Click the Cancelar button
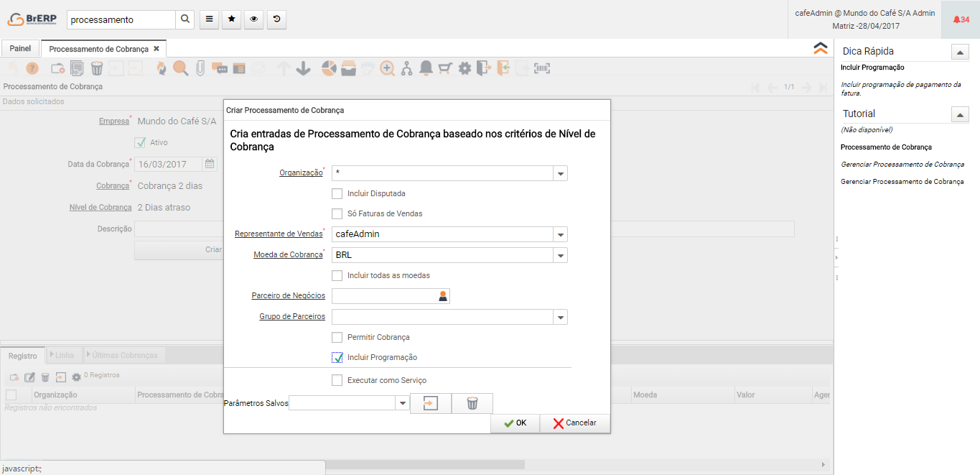Viewport: 980px width, 475px height. (574, 423)
